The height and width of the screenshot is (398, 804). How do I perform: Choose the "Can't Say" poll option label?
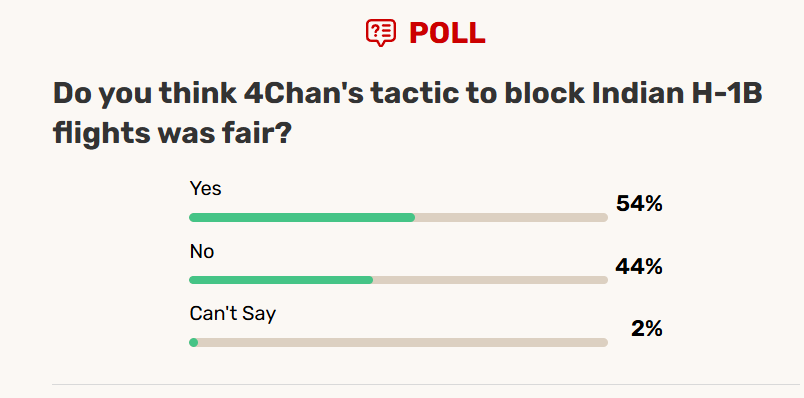[x=232, y=313]
